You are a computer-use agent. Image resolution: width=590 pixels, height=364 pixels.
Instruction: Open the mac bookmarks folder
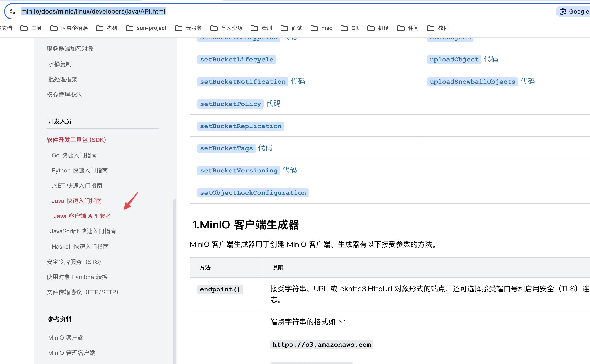pyautogui.click(x=321, y=28)
